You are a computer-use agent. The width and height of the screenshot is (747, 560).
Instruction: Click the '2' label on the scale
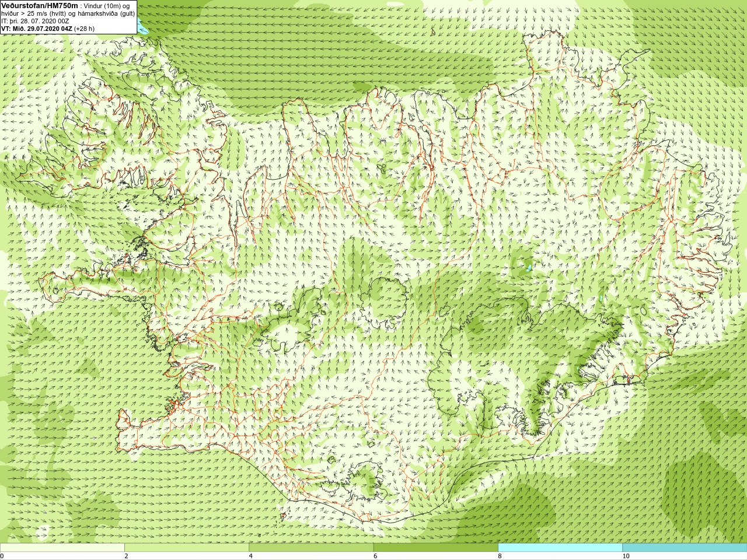point(126,556)
